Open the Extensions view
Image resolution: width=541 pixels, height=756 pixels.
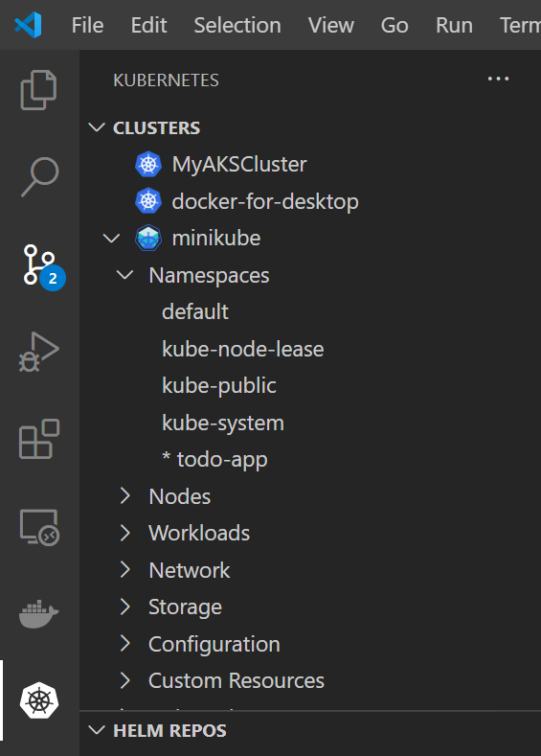click(x=39, y=439)
